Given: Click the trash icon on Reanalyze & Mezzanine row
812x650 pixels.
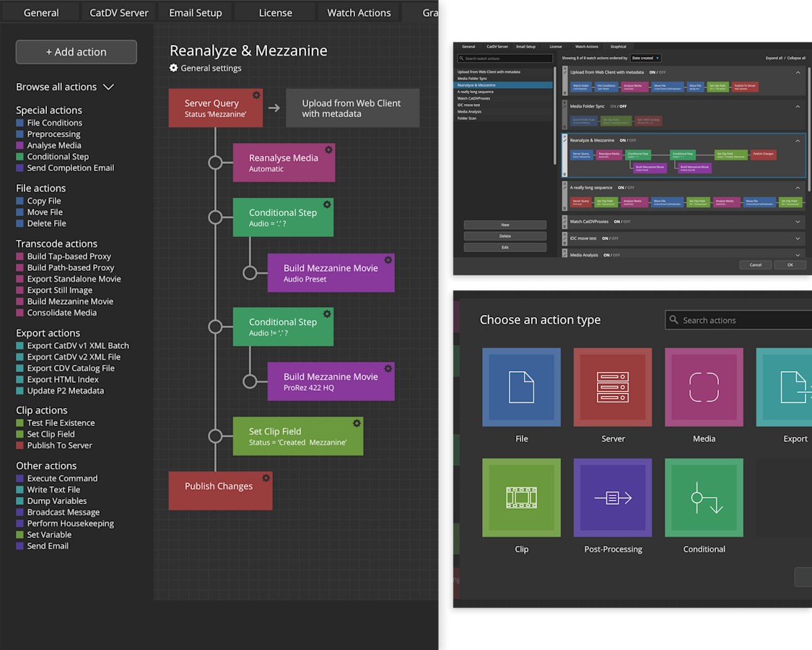Looking at the screenshot, I should 564,174.
